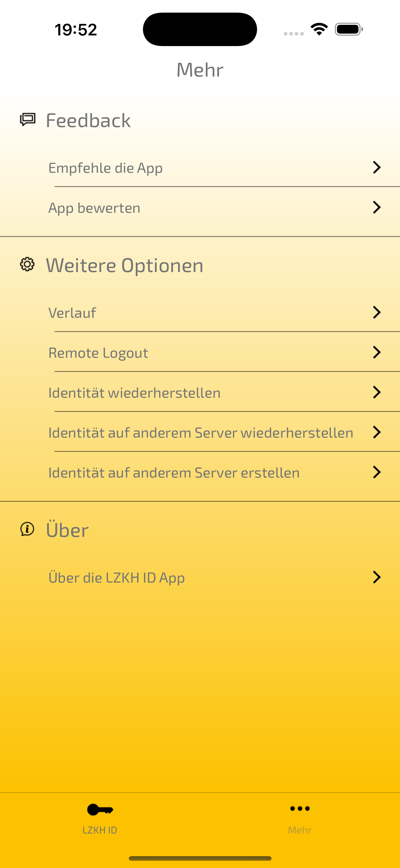Open chevron next to App bewerten

pyautogui.click(x=377, y=207)
